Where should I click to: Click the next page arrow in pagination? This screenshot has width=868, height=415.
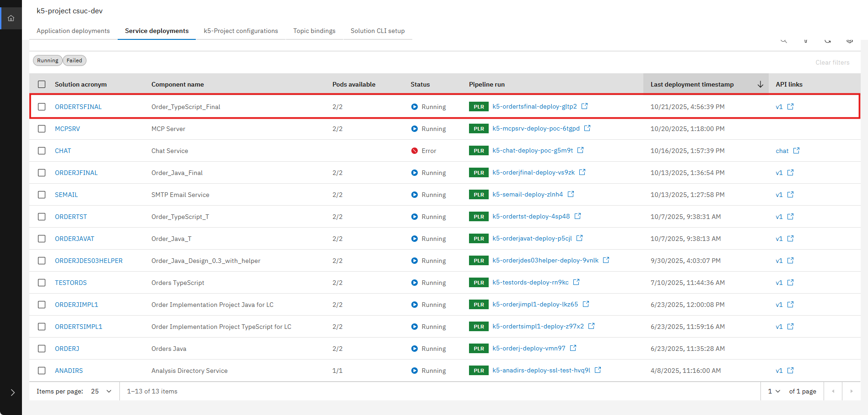851,391
